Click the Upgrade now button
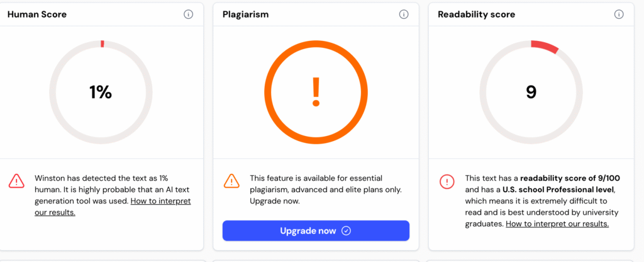Viewport: 644px width, 262px height. (x=316, y=231)
